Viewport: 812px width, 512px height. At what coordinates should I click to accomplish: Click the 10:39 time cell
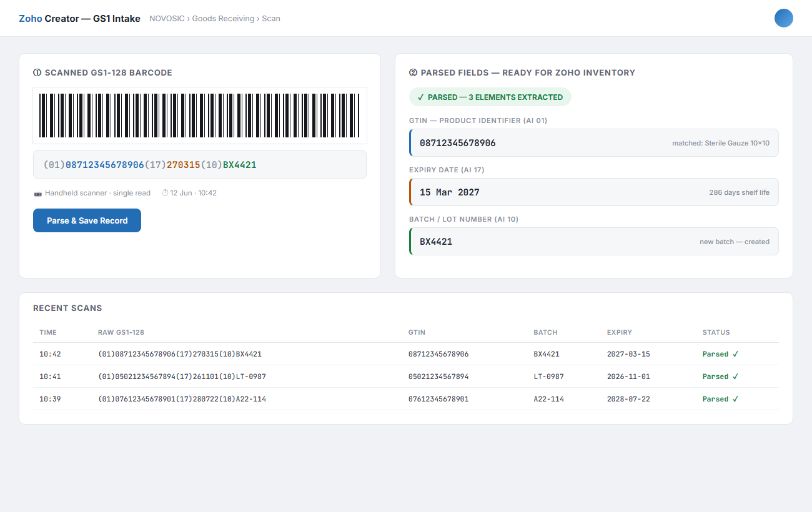50,399
